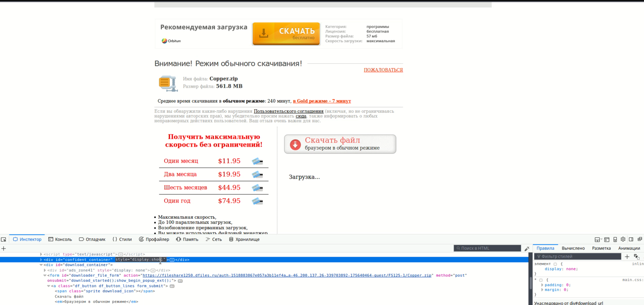This screenshot has height=305, width=644.
Task: Collapse the df_button anchor node
Action: click(48, 286)
